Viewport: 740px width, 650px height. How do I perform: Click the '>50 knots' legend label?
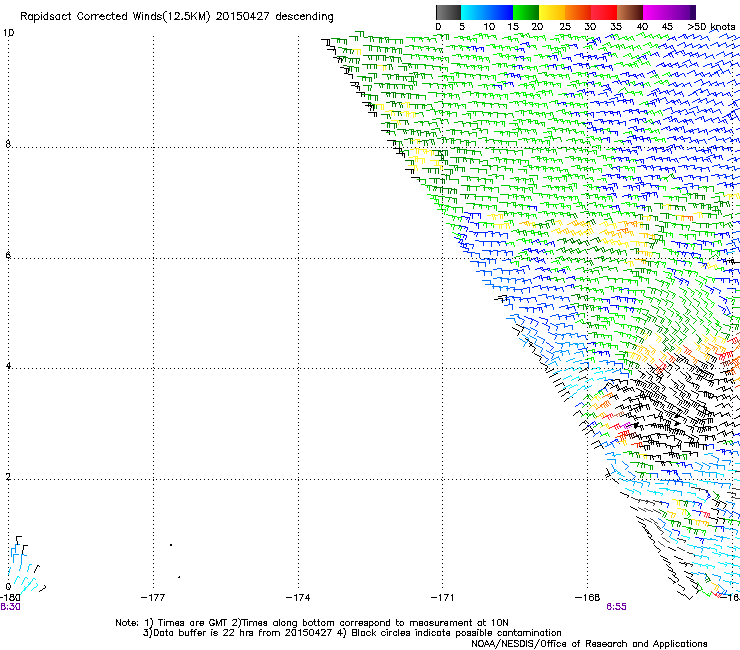(x=711, y=26)
